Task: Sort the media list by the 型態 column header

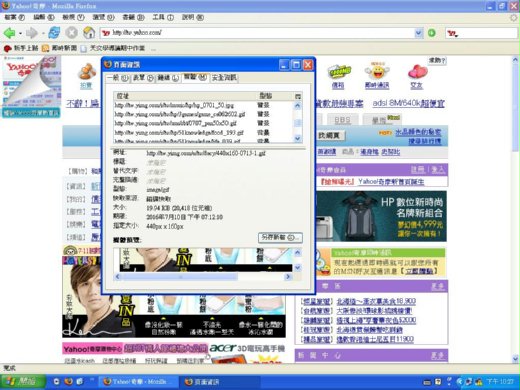Action: click(275, 96)
